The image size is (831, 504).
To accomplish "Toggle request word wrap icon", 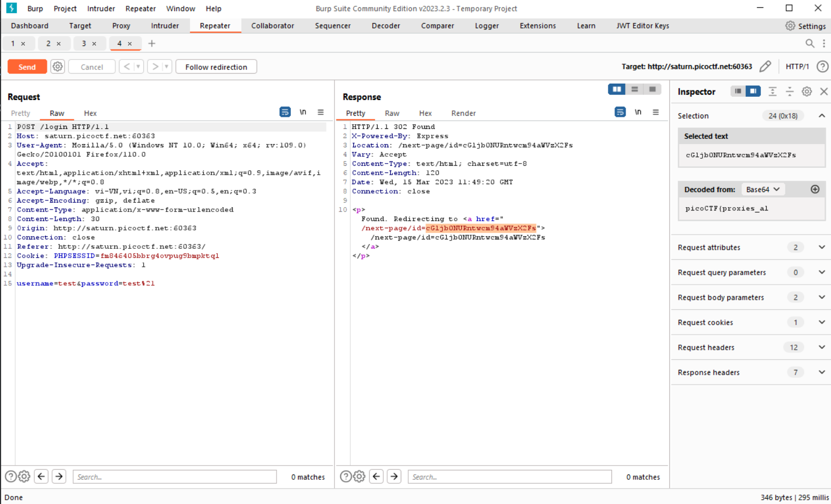I will point(285,112).
